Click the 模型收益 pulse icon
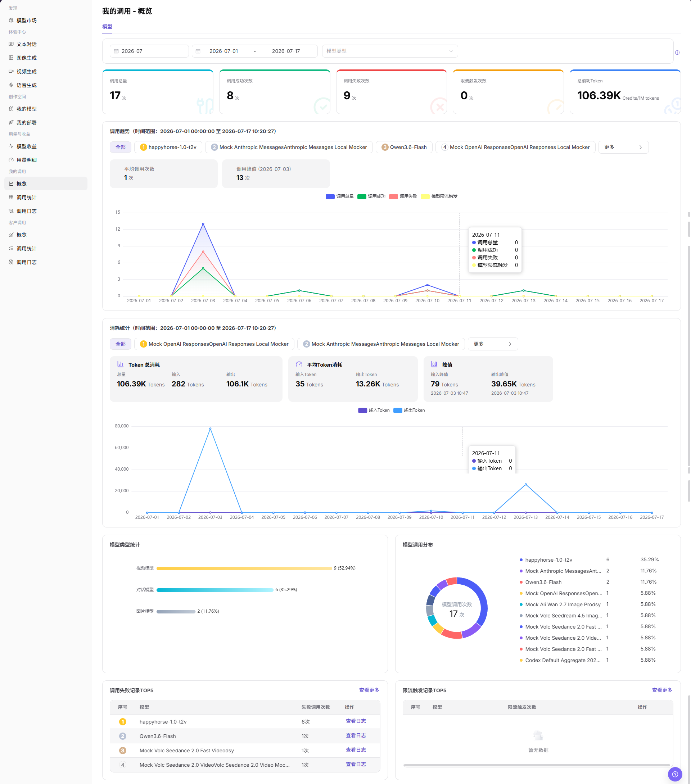Screen dimensions: 691x784 click(11, 146)
